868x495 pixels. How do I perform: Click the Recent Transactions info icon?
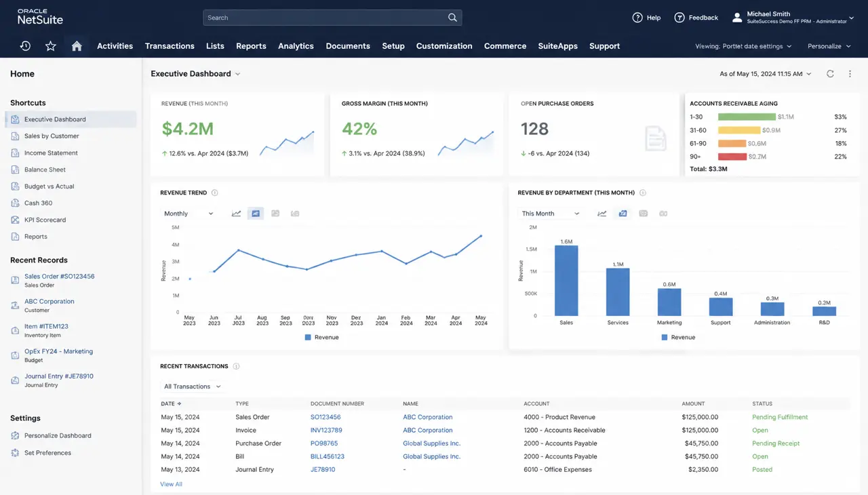click(x=237, y=366)
